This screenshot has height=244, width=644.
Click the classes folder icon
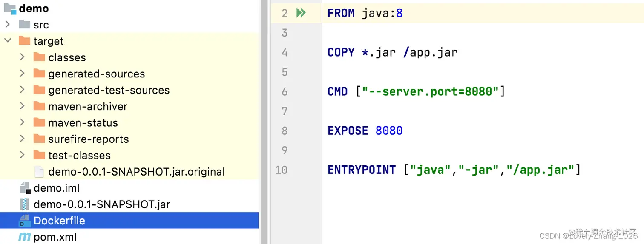point(39,57)
